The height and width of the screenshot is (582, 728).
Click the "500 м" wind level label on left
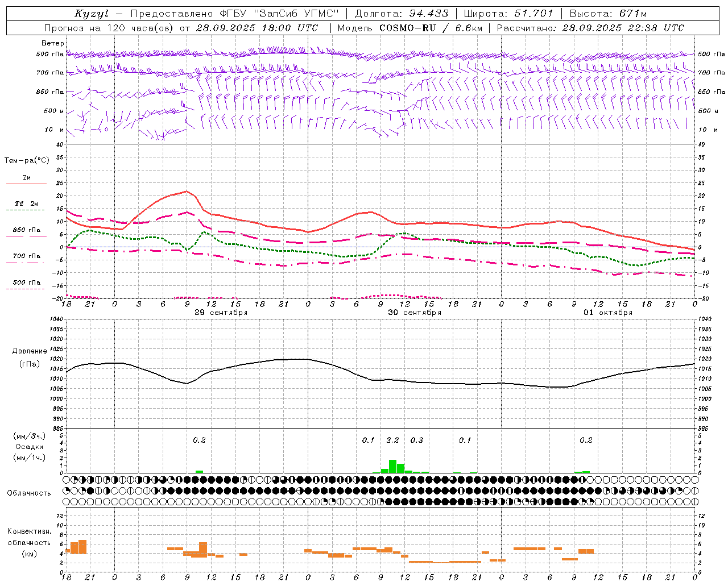[54, 111]
